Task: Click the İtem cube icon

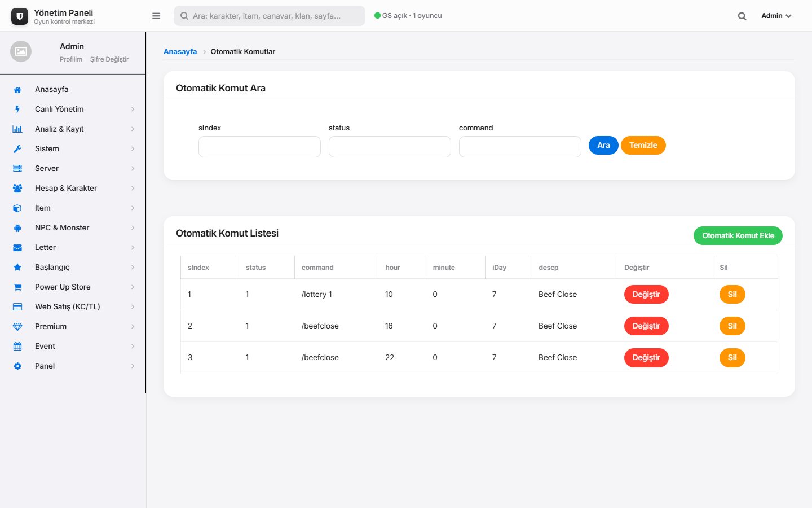Action: (x=17, y=208)
